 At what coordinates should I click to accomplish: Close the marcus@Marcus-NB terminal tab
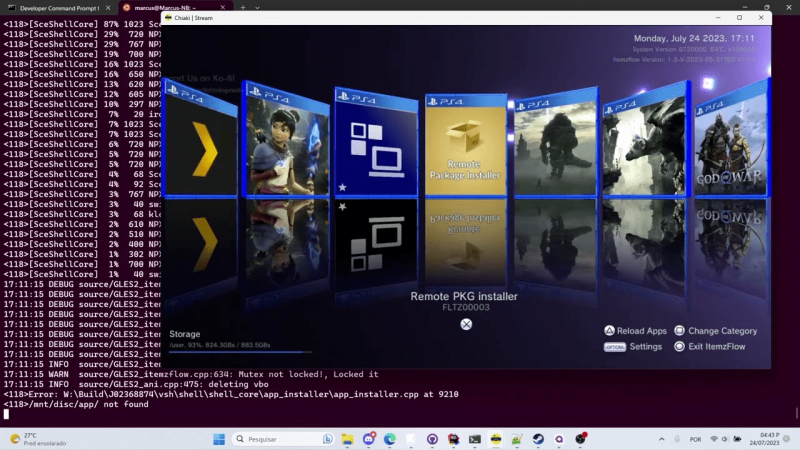(222, 8)
